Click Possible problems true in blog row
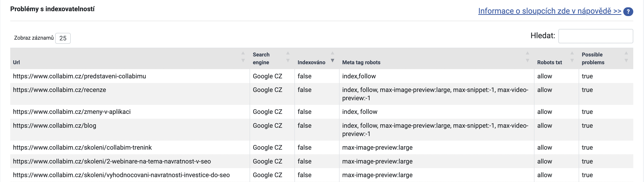The image size is (644, 182). (x=587, y=125)
